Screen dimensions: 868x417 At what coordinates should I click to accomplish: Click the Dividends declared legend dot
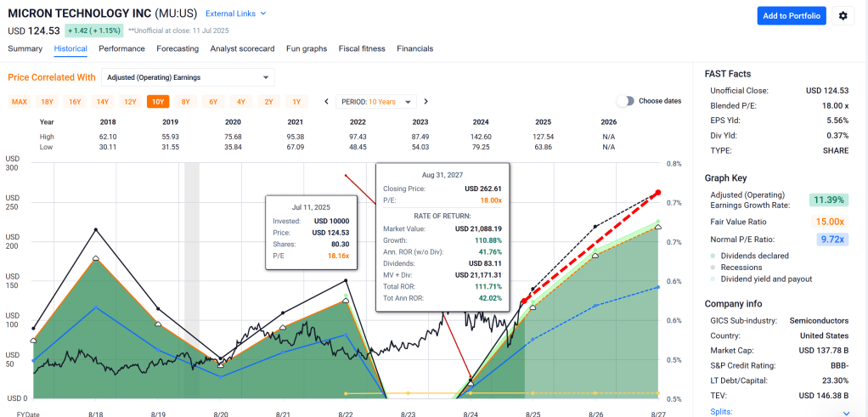711,256
